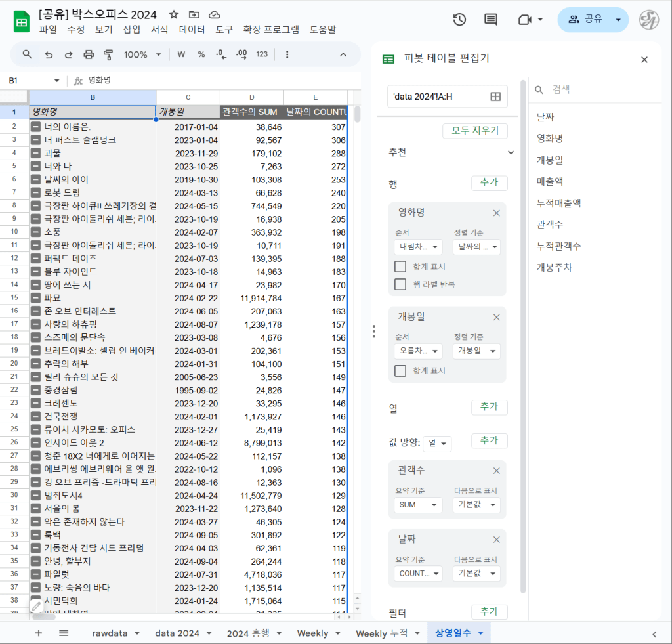Check 합계 표시 under 영화명 field
Viewport: 672px width, 644px height.
click(400, 267)
